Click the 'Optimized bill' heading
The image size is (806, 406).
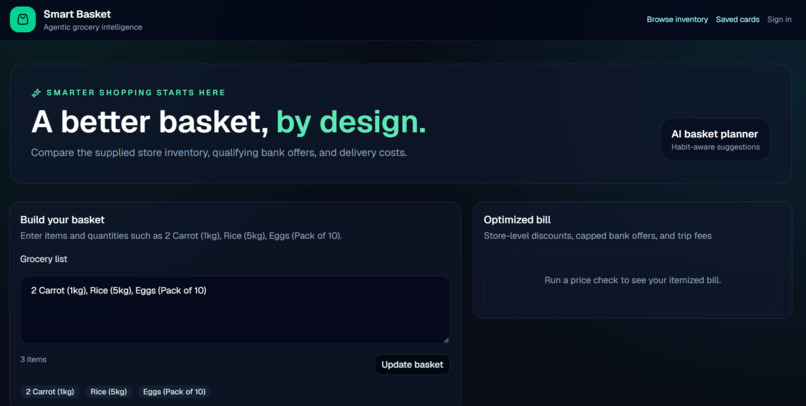pos(517,220)
